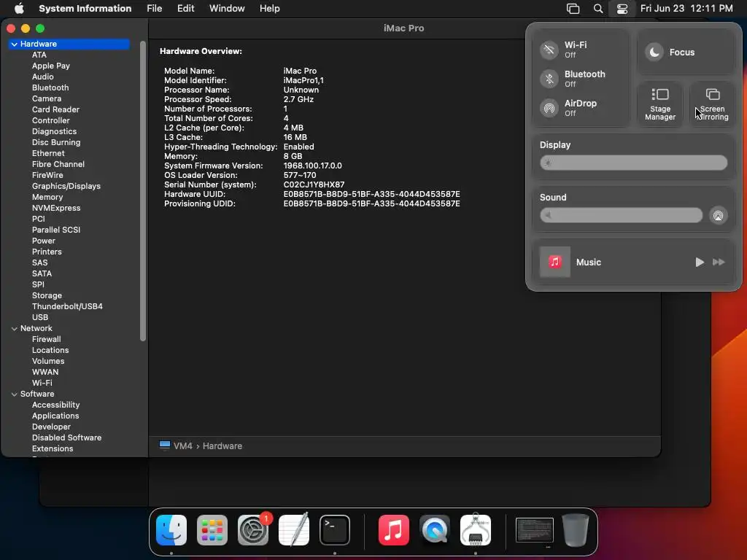
Task: Click VM4 in the path bar
Action: pos(183,446)
